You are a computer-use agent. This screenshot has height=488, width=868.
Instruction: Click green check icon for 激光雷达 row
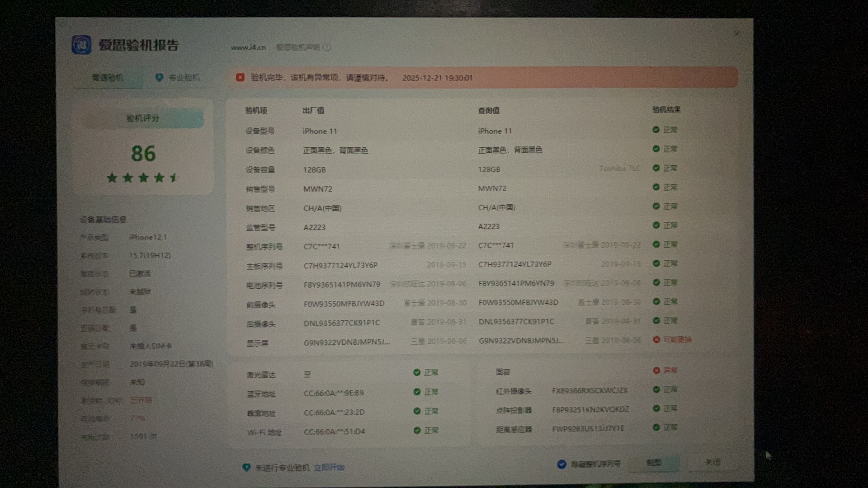417,372
